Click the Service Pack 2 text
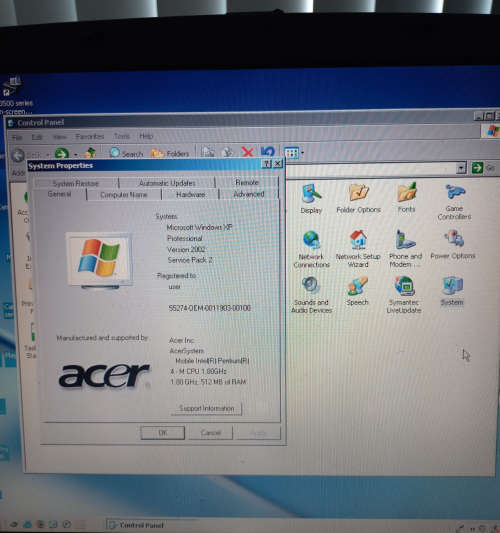This screenshot has width=500, height=533. point(190,260)
